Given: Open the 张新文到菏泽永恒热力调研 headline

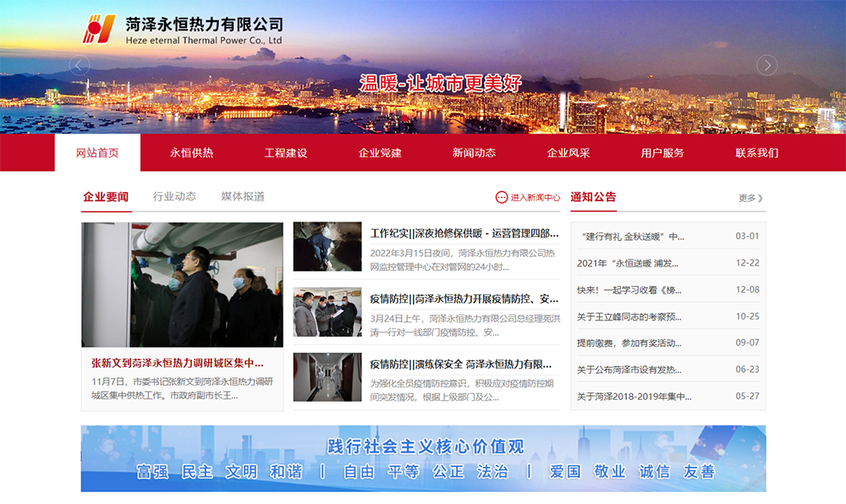Looking at the screenshot, I should (x=178, y=363).
